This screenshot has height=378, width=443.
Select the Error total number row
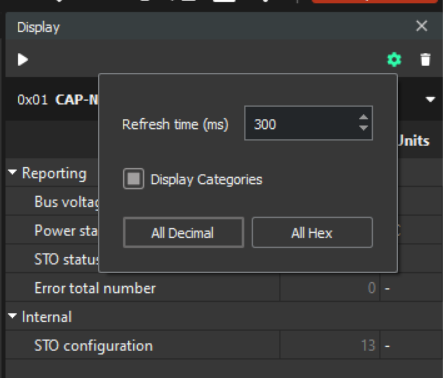[224, 288]
